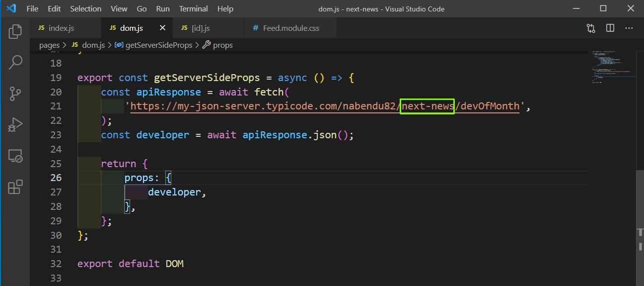
Task: Open the Run menu
Action: pos(163,9)
